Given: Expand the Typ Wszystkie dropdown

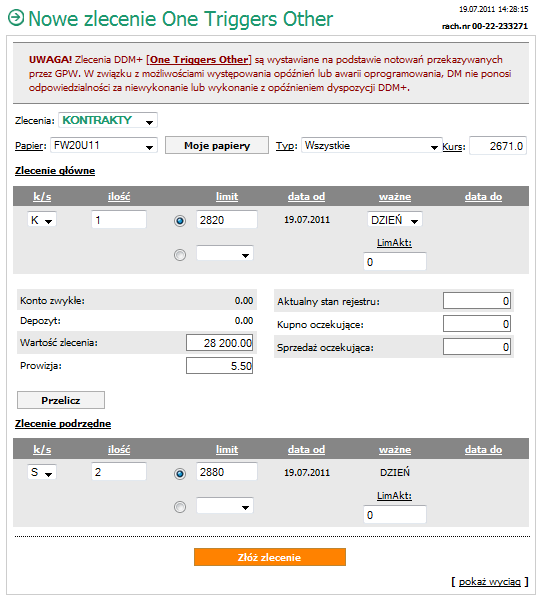Looking at the screenshot, I should [x=372, y=146].
